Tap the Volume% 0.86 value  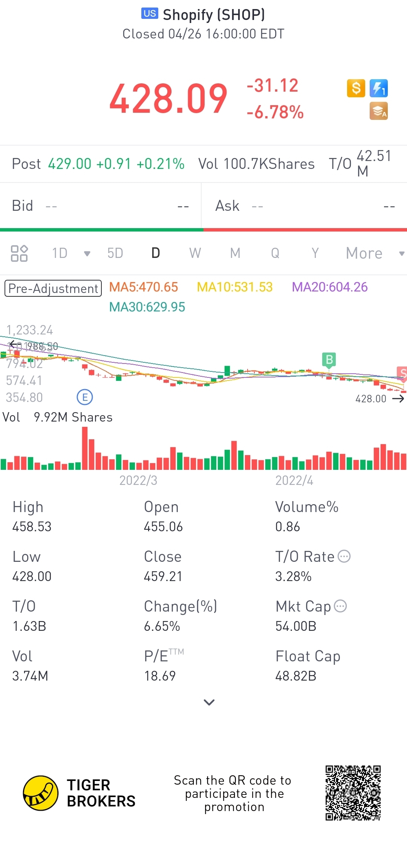coord(288,526)
